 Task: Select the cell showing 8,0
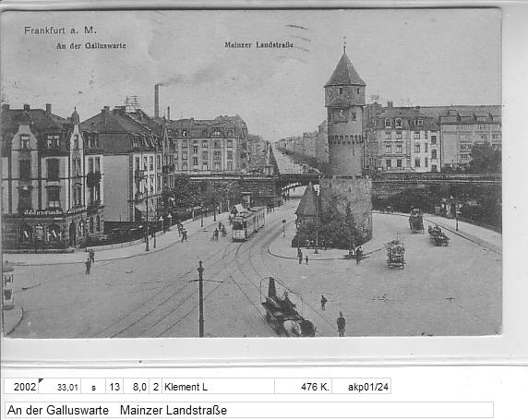coord(136,387)
